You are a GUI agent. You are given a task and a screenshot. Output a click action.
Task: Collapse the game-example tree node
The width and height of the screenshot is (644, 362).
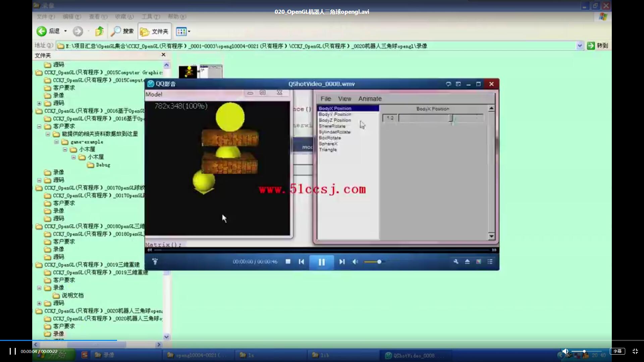click(x=56, y=142)
